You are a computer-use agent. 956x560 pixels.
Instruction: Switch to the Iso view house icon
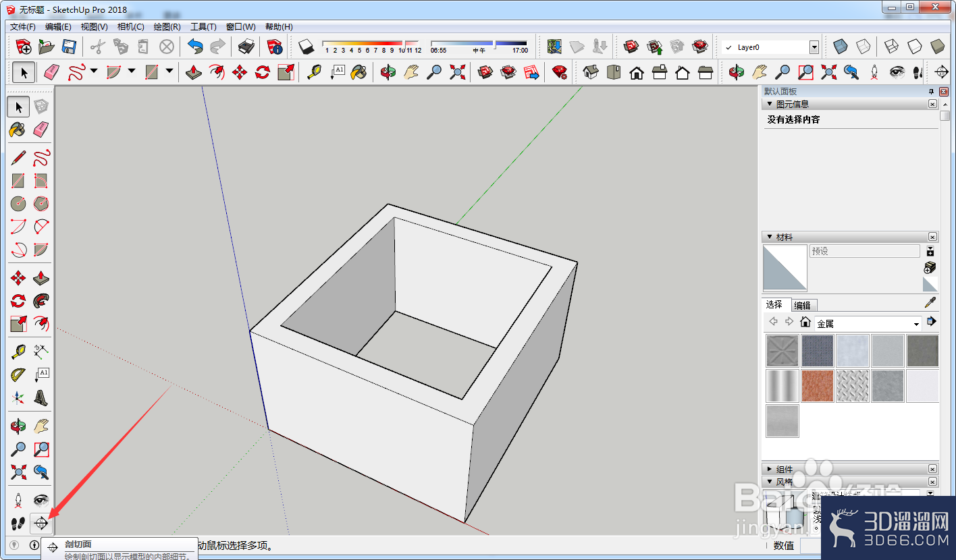point(591,72)
